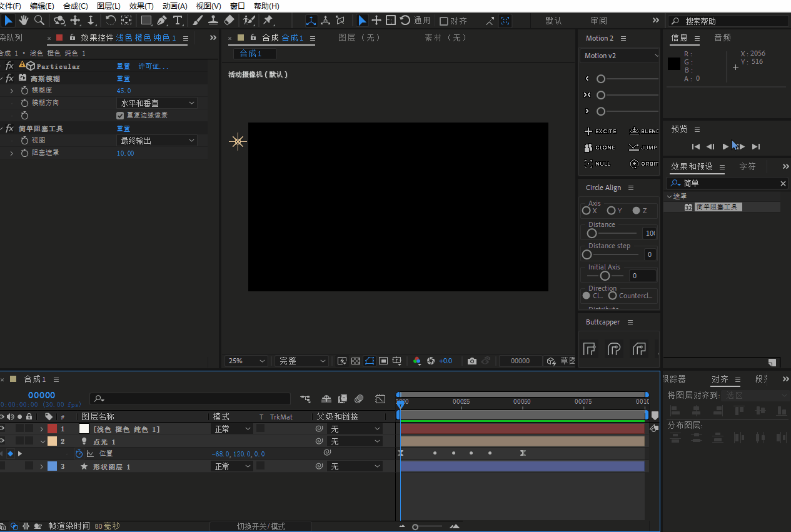Enable motion blur for the composition
Image resolution: width=791 pixels, height=532 pixels.
point(359,399)
